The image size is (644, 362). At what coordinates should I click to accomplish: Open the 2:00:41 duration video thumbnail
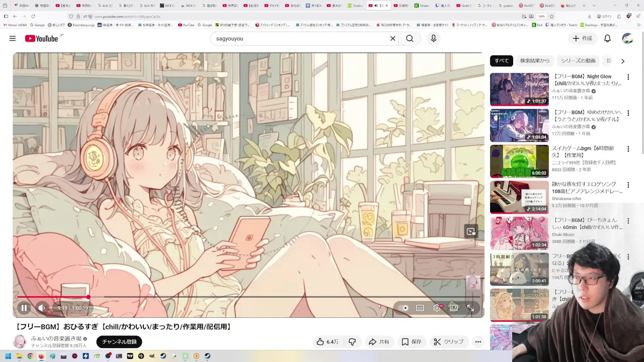(x=519, y=269)
